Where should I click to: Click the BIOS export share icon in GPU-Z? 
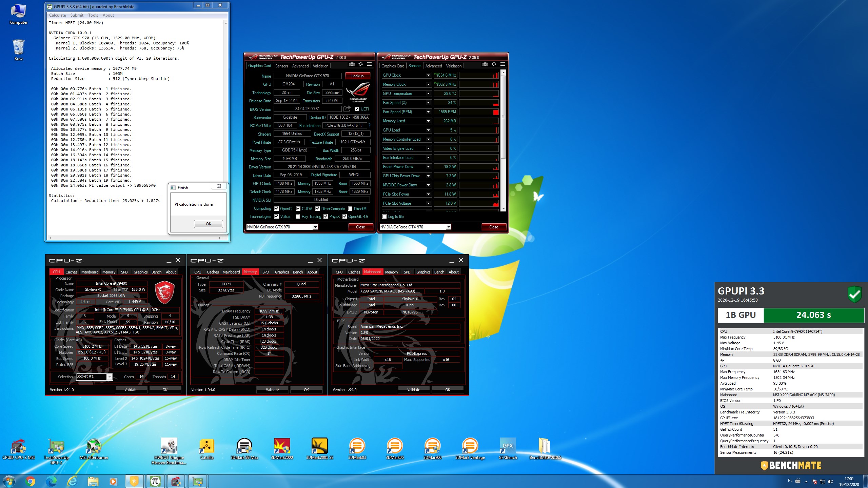[347, 109]
